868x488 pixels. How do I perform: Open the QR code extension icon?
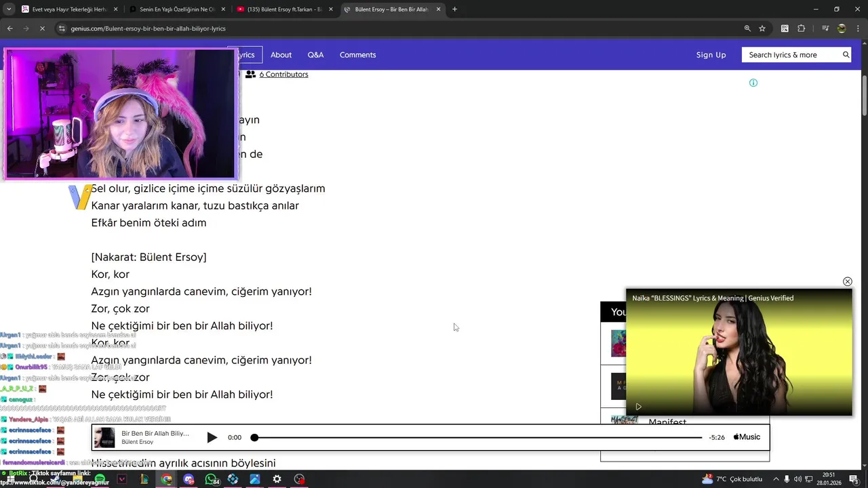coord(785,28)
